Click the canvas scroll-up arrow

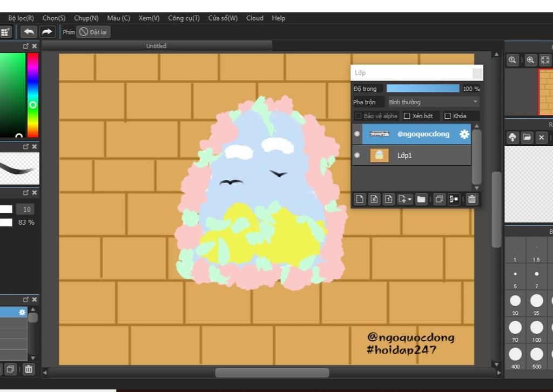tap(497, 55)
